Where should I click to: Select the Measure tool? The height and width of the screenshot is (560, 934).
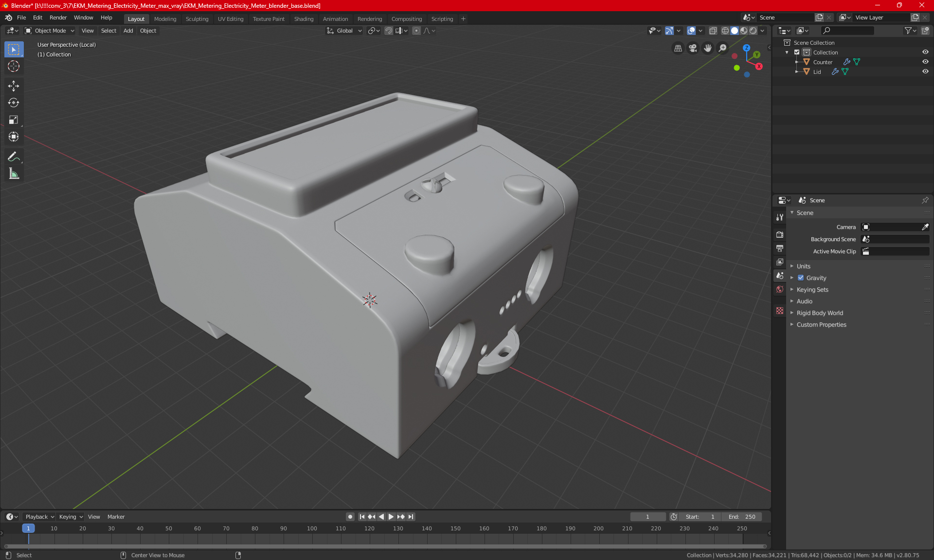click(x=14, y=174)
